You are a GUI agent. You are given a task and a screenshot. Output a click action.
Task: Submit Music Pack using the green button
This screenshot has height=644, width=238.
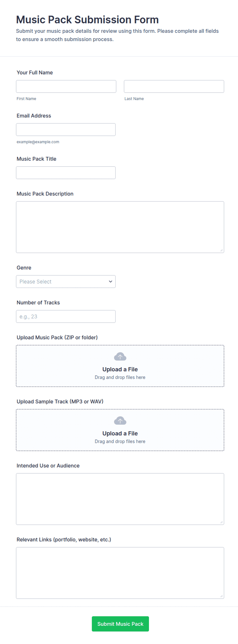pyautogui.click(x=120, y=624)
